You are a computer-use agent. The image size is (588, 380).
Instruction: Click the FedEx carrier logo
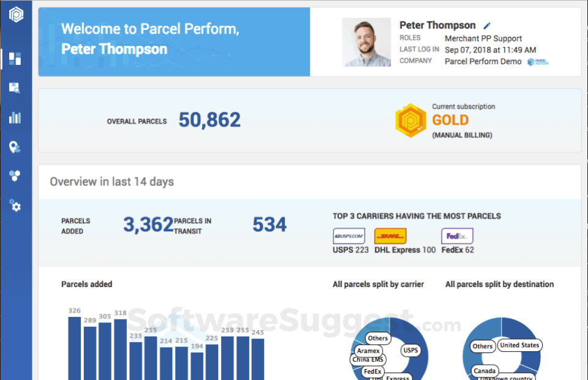coord(457,236)
